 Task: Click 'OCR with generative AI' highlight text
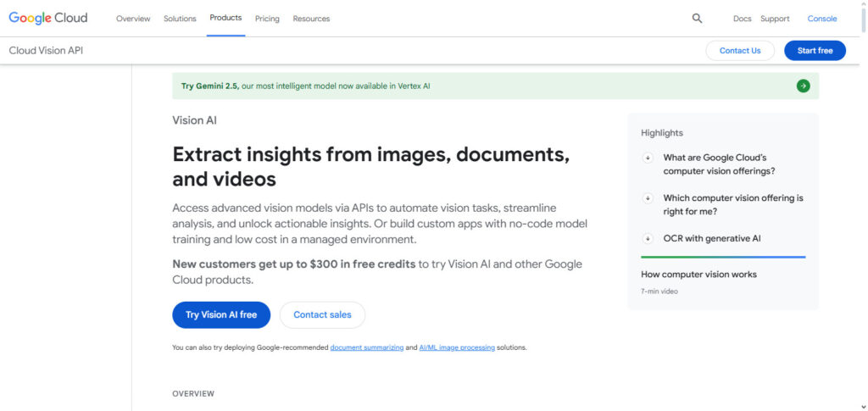[712, 239]
